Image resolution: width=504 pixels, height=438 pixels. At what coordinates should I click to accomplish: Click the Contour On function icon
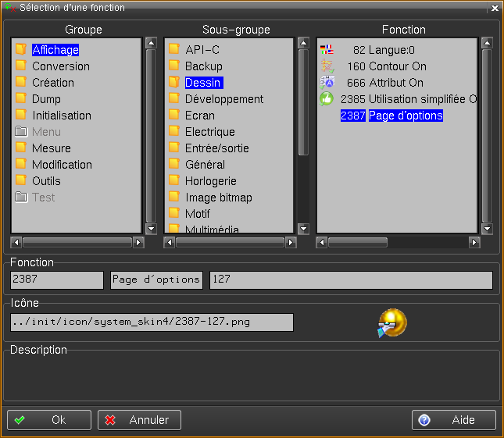pos(327,66)
